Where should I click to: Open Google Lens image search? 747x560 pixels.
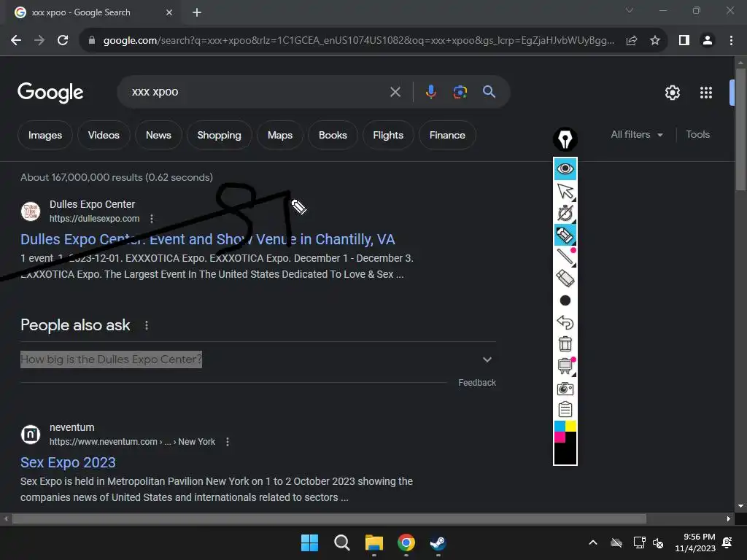[x=460, y=91]
